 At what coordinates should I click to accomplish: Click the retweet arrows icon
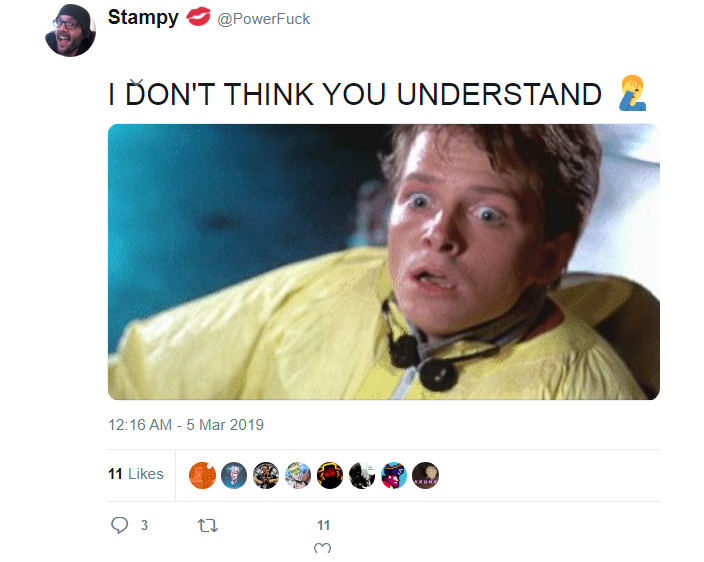[x=208, y=525]
